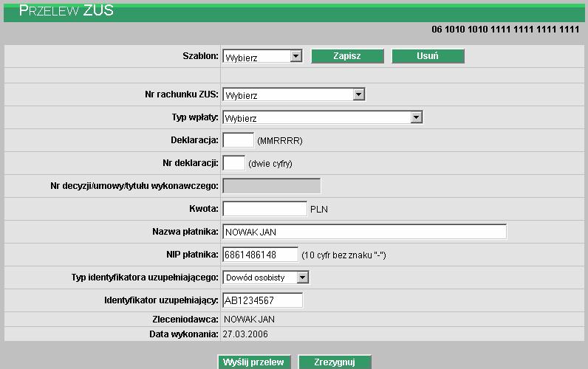Click the Nr decyzji/umowy/tytułu wykonawczego label
The image size is (588, 369).
coord(134,186)
